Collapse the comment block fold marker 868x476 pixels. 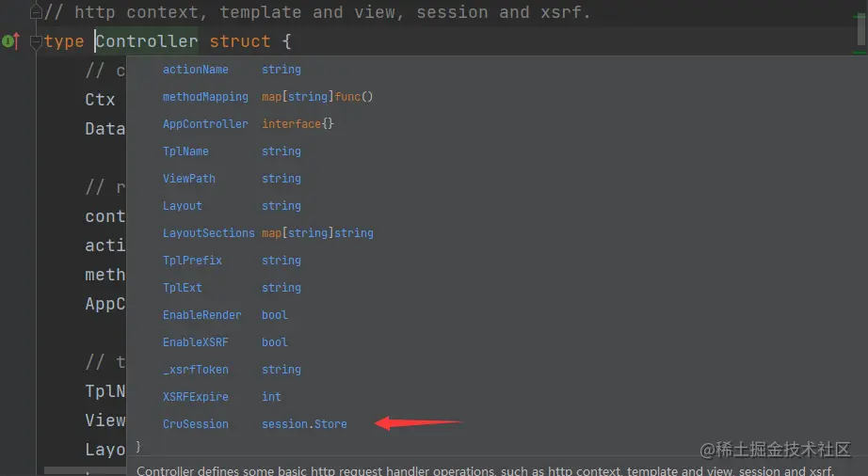[x=36, y=13]
